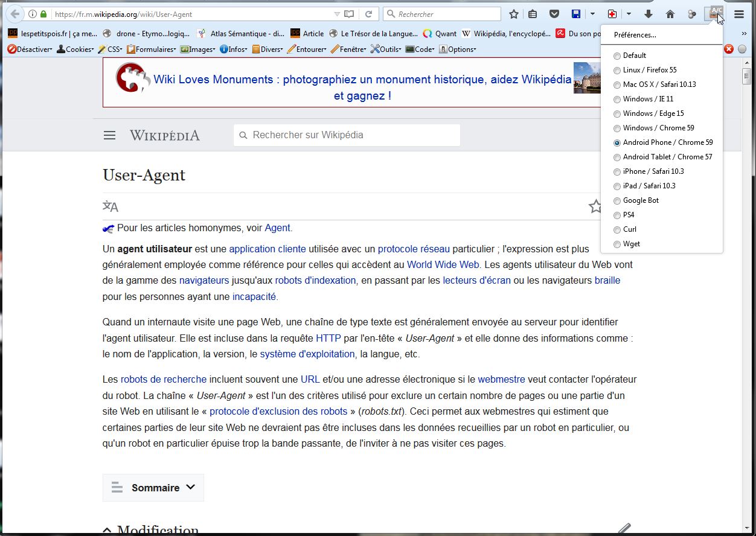Follow the robots d'indexation link
The height and width of the screenshot is (536, 756).
[316, 280]
